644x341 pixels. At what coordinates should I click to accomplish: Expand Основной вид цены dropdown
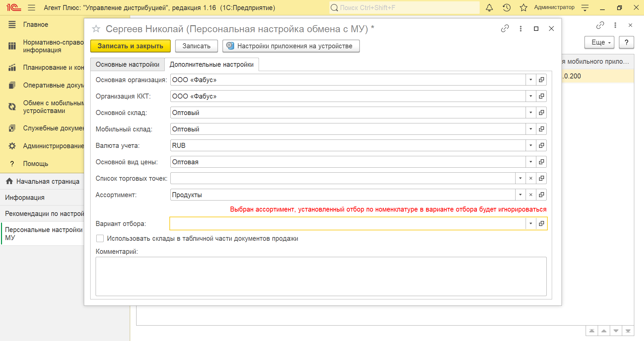point(531,162)
